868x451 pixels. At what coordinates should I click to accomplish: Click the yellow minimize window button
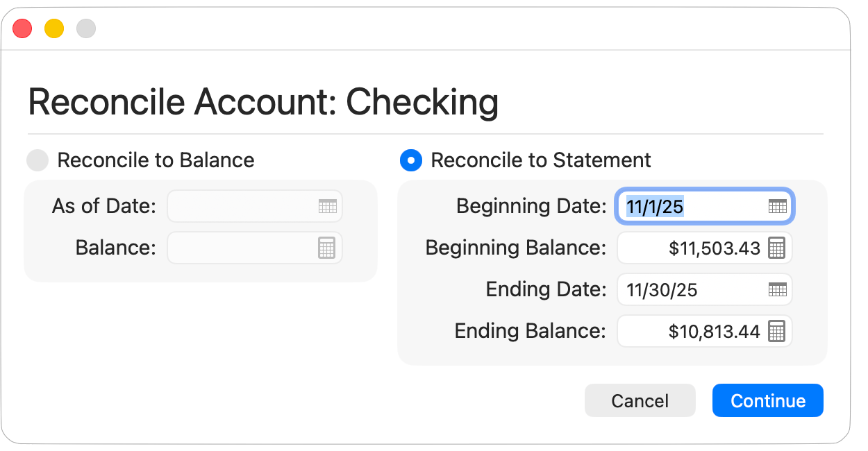coord(53,28)
